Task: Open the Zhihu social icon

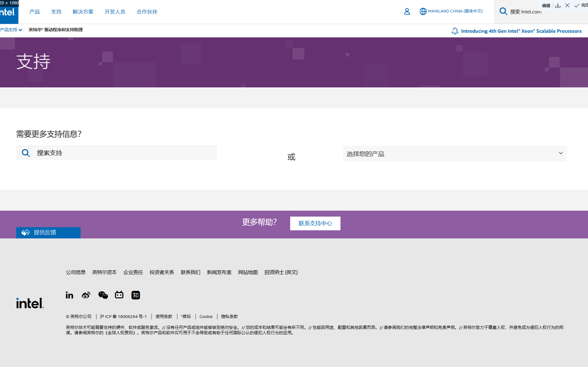Action: click(136, 295)
